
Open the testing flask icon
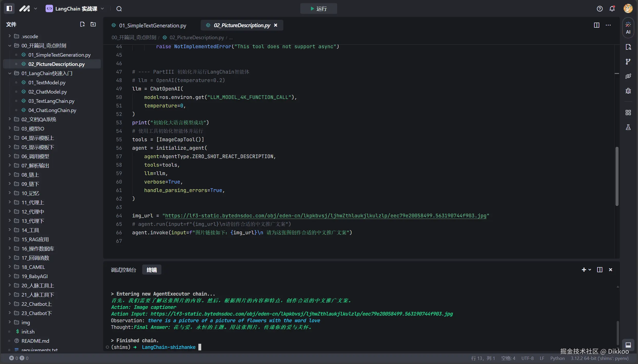point(628,127)
